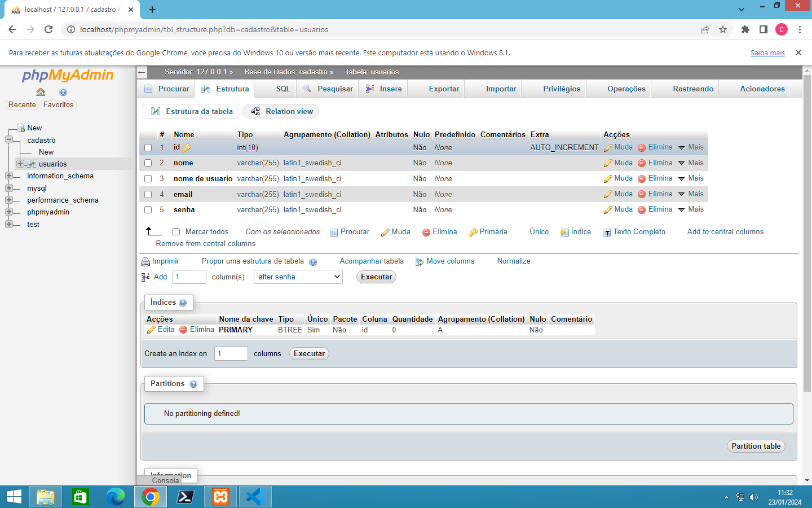Click pencil Muda icon for email column
This screenshot has width=812, height=508.
[x=608, y=194]
